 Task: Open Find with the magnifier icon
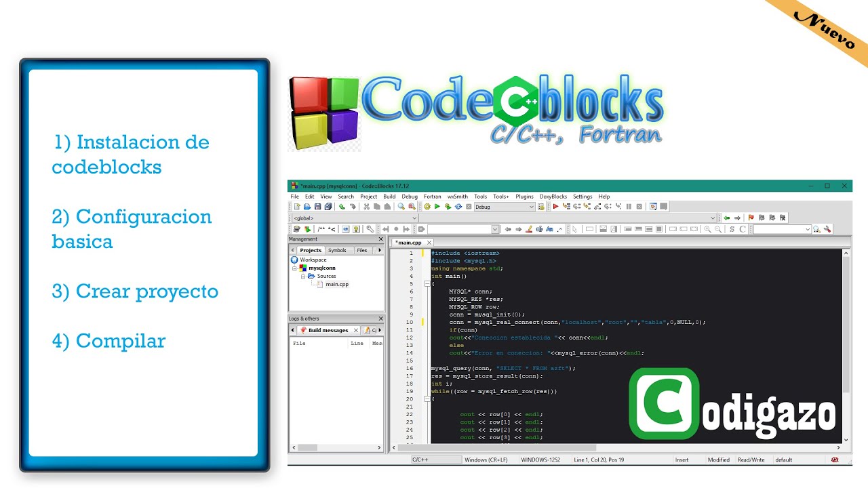point(401,207)
